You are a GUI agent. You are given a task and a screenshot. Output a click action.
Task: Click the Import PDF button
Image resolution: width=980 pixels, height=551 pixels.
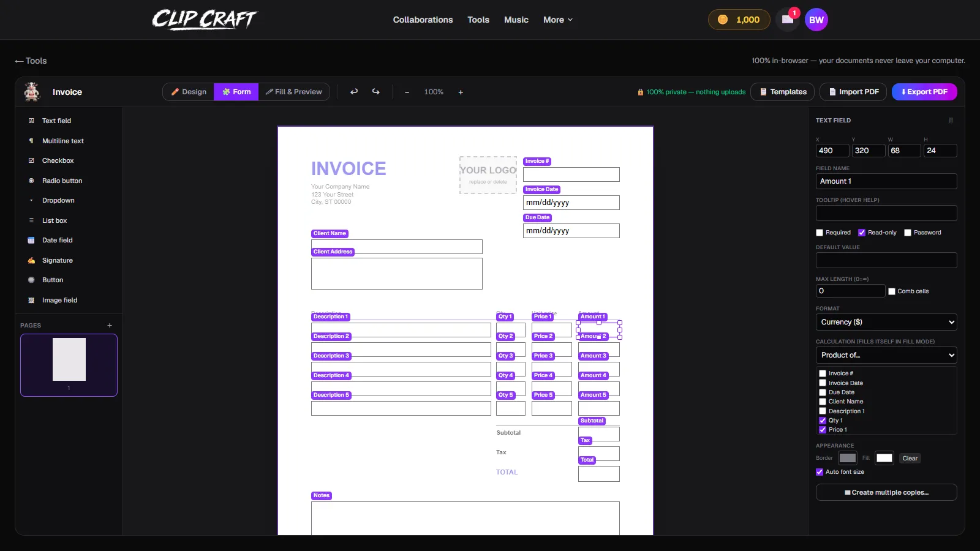pos(853,92)
